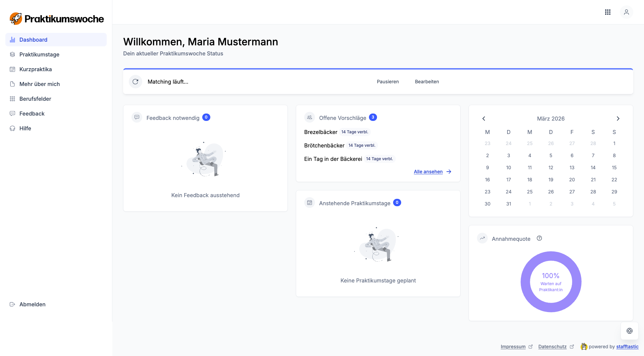This screenshot has height=356, width=644.
Task: Select Mehr über mich in sidebar
Action: tap(40, 84)
